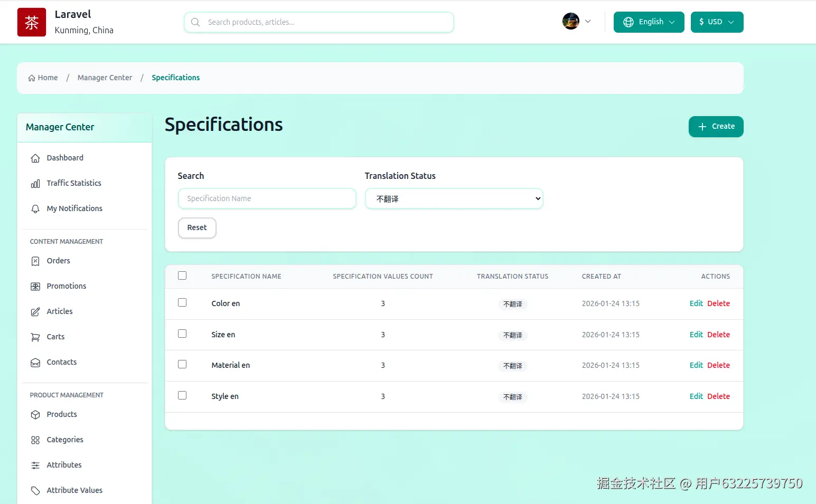This screenshot has height=504, width=816.
Task: Check the Size en row checkbox
Action: click(x=182, y=334)
